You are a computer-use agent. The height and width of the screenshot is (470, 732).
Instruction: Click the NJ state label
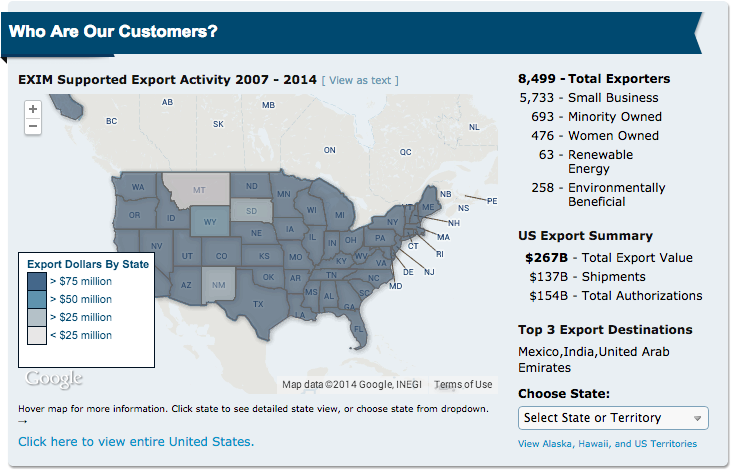click(x=429, y=272)
